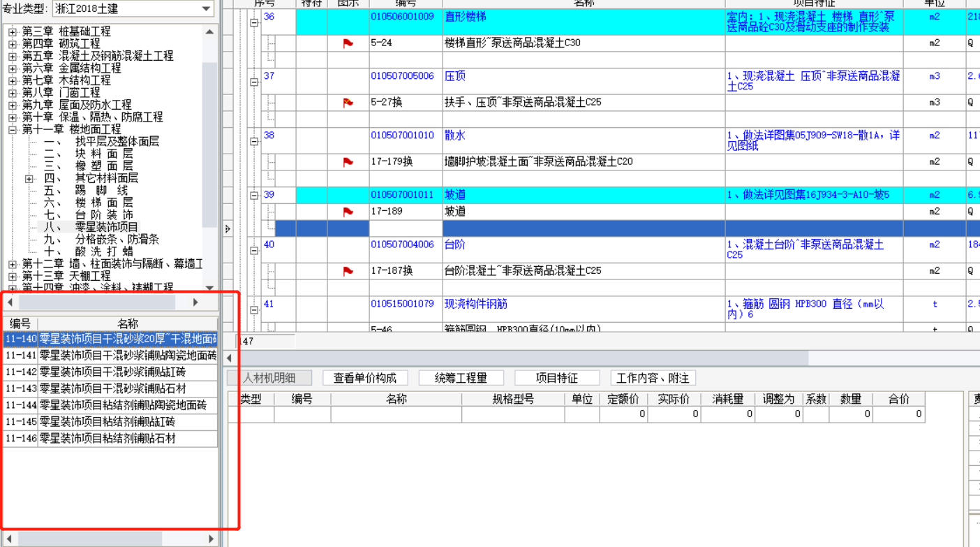The image size is (980, 547).
Task: Collapse item 36 直形楼梯 row group
Action: (x=254, y=22)
